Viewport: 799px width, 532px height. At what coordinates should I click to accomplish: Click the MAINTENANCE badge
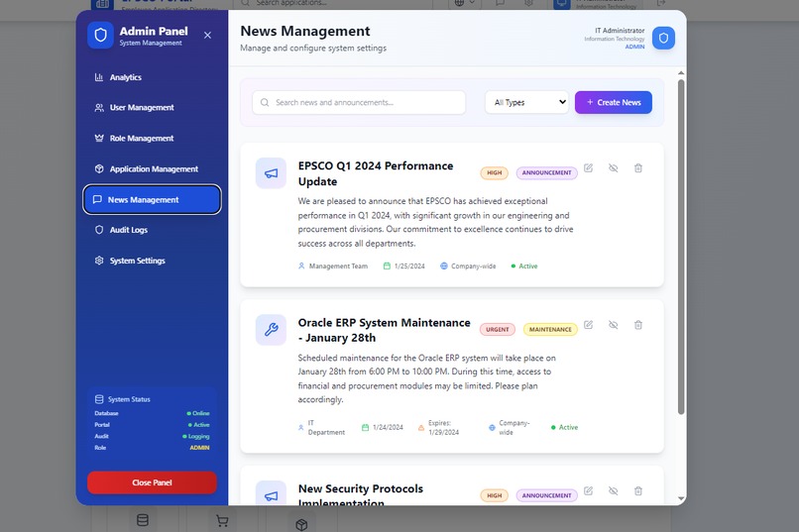550,329
